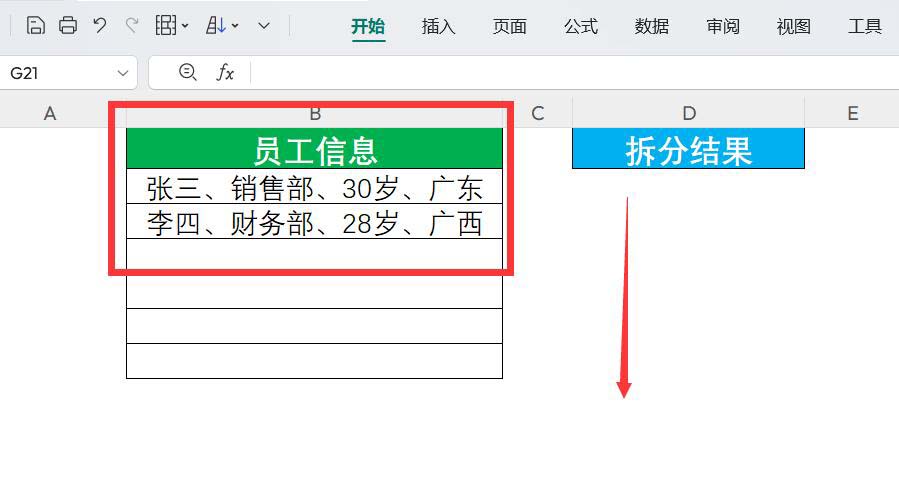Switch to the 插入 tab
Screen dimensions: 899x492
click(438, 27)
